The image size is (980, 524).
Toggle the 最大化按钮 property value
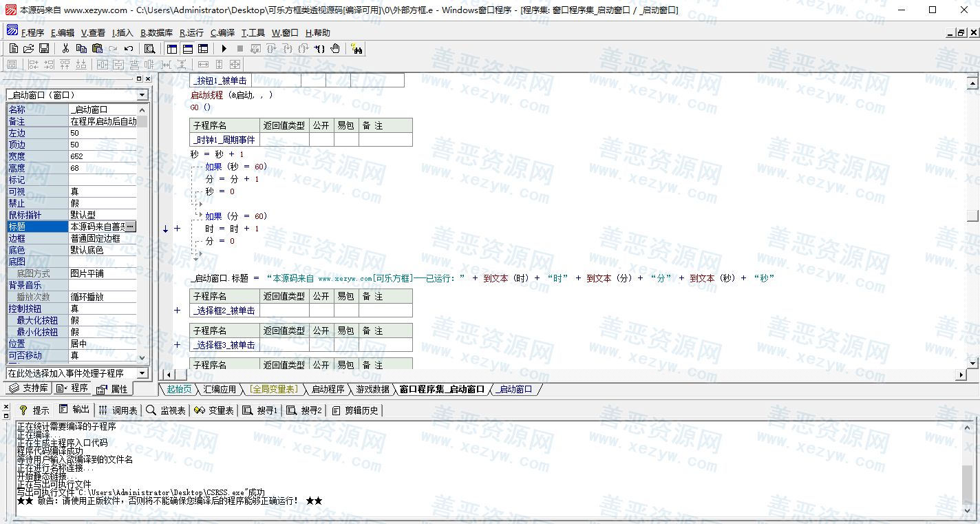pos(103,320)
